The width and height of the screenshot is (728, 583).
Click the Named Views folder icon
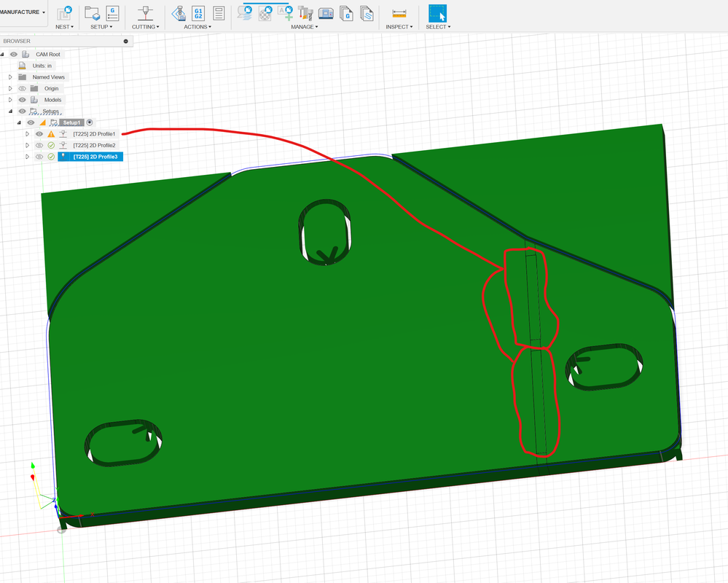click(22, 77)
